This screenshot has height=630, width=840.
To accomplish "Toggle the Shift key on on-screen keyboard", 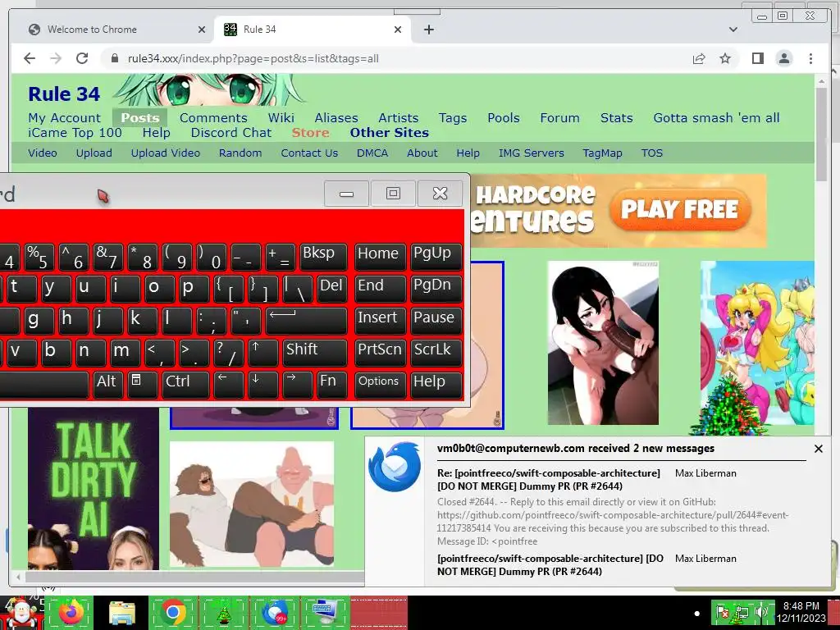I will (315, 353).
